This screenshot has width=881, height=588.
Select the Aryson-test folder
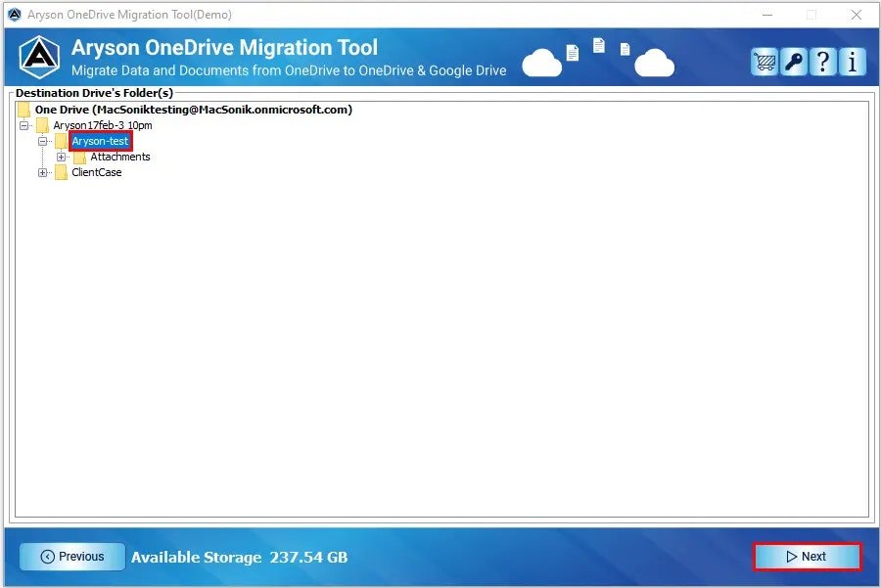tap(100, 141)
